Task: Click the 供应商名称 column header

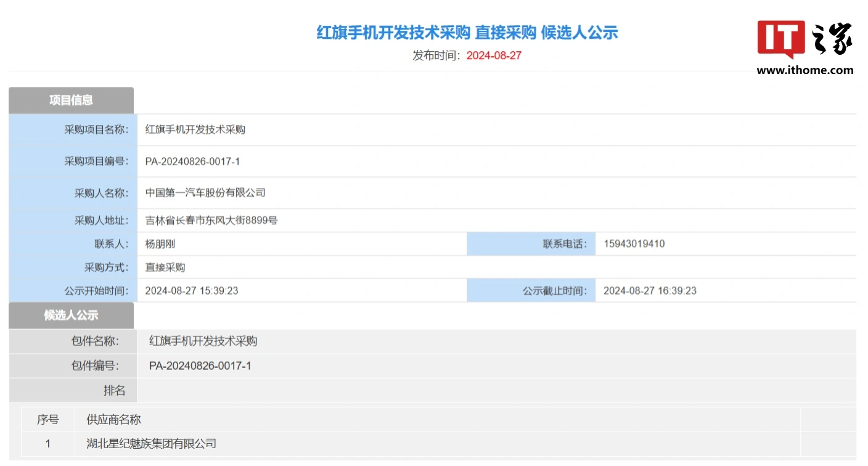Action: (113, 420)
